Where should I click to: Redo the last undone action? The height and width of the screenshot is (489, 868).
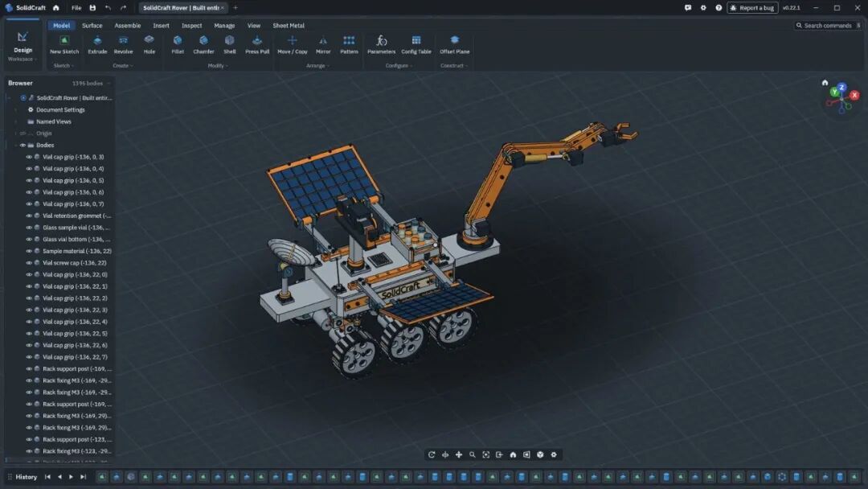[123, 8]
